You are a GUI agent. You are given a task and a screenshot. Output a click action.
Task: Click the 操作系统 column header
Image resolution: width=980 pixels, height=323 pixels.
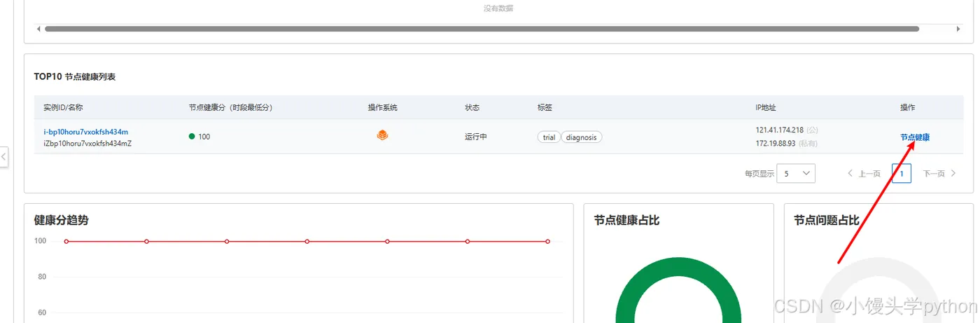click(383, 108)
